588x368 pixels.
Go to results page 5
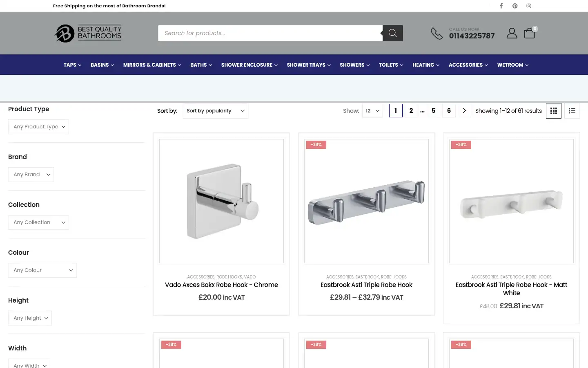433,111
